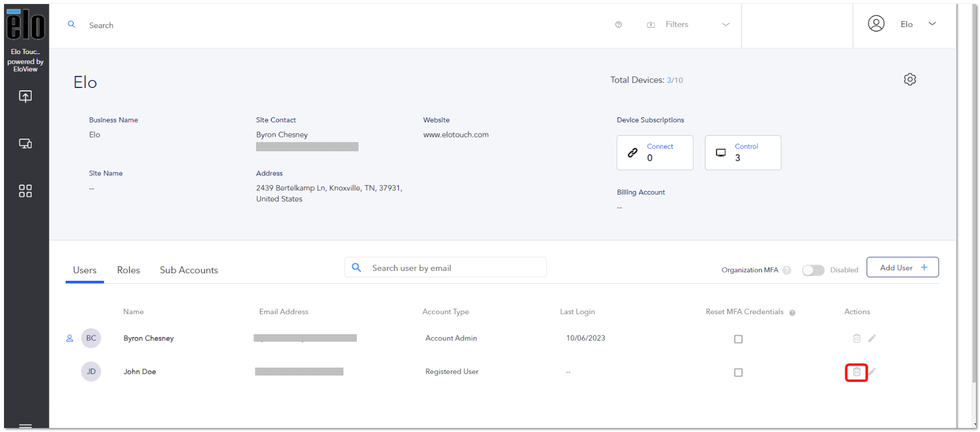The image size is (980, 432).
Task: Click the Device Subscriptions label
Action: pos(650,120)
